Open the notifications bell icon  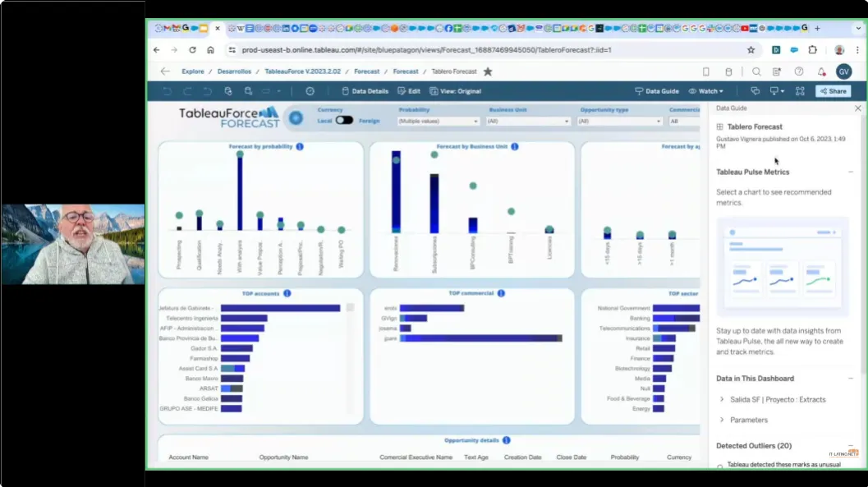pos(821,72)
